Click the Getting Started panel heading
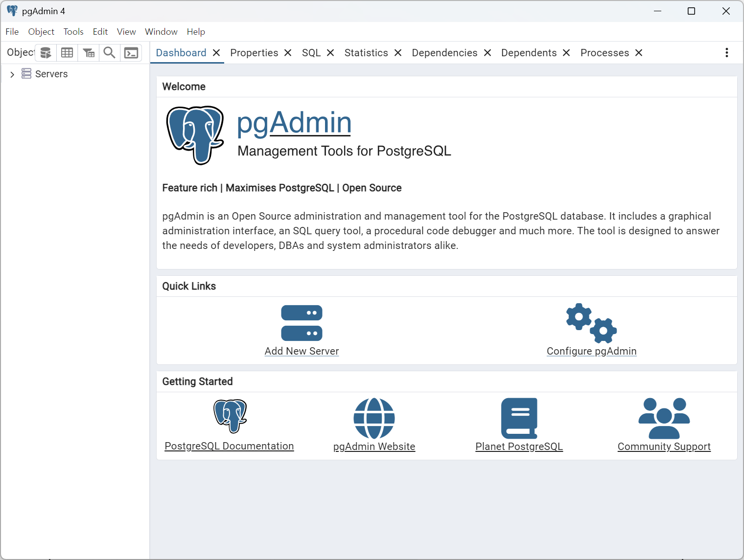This screenshot has height=560, width=744. coord(197,381)
